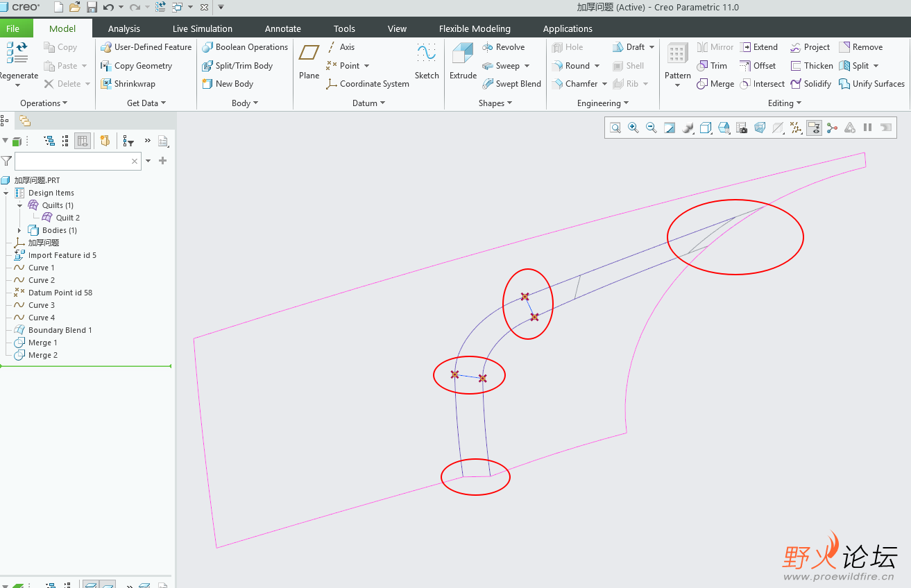Click the New file icon
Image resolution: width=911 pixels, height=588 pixels.
(58, 7)
